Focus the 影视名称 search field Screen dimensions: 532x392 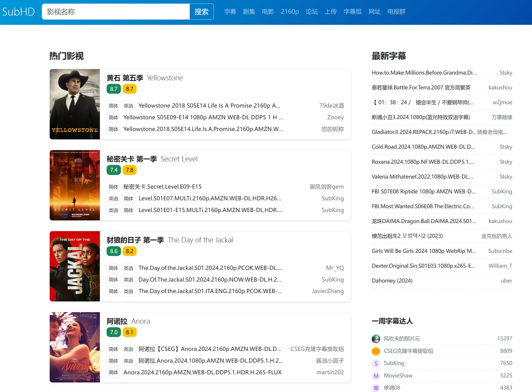[116, 12]
